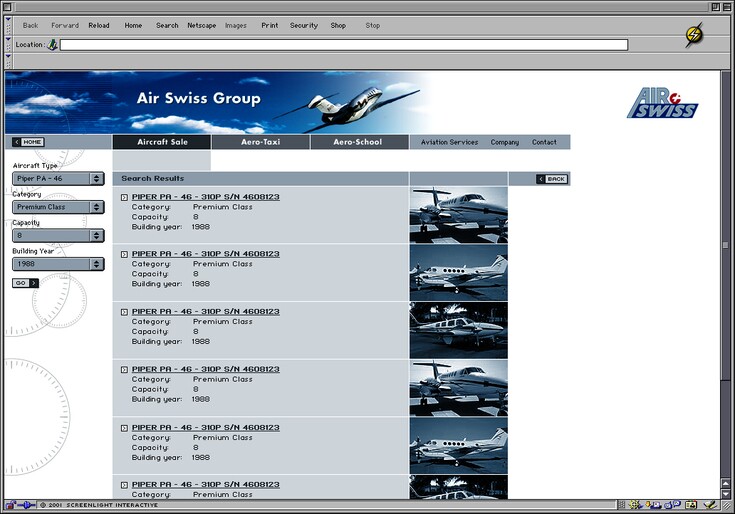Screen dimensions: 735x514
Task: Collapse the navigation toolbar grip handle
Action: pos(8,25)
